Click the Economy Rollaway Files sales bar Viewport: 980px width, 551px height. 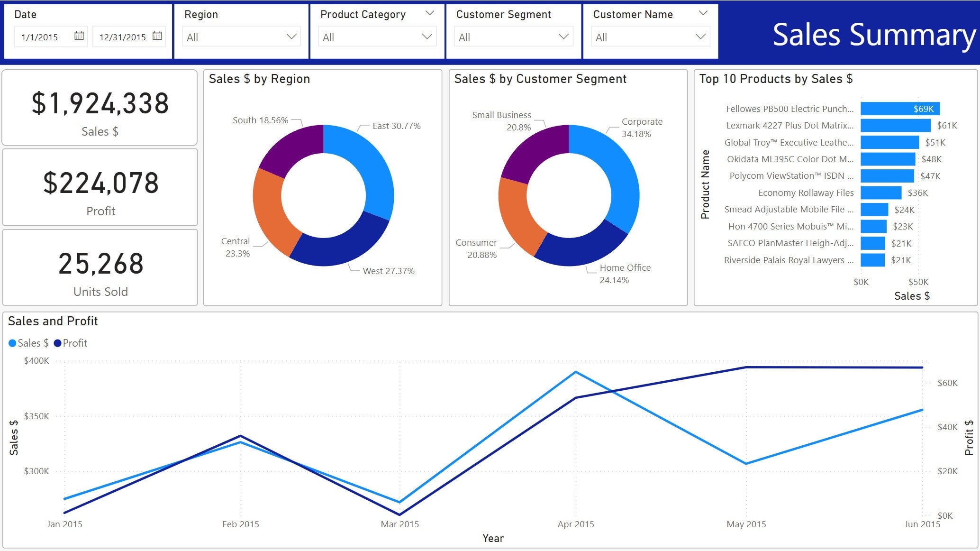[x=882, y=193]
